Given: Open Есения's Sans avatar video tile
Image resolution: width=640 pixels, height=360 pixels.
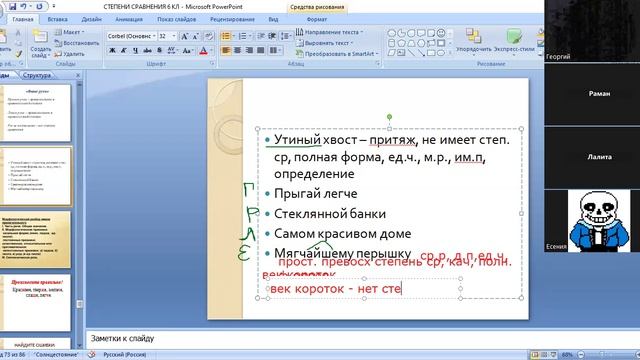Looking at the screenshot, I should click(x=592, y=220).
